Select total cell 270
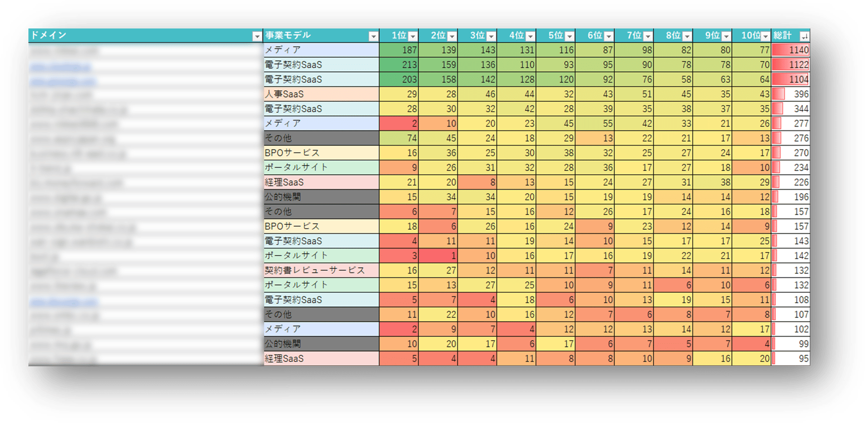This screenshot has width=868, height=424. (791, 153)
